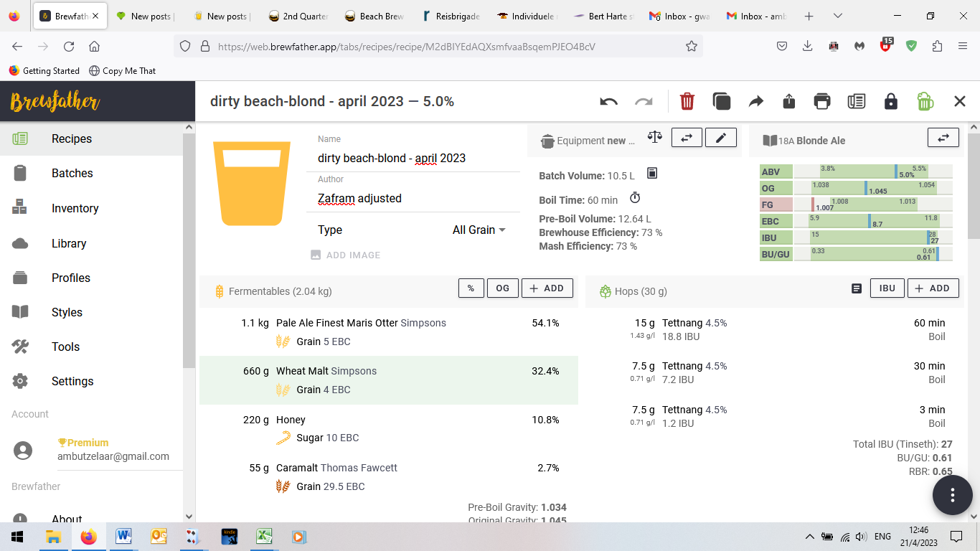Open batch volume calculator icon
Image resolution: width=980 pixels, height=551 pixels.
[x=651, y=174]
